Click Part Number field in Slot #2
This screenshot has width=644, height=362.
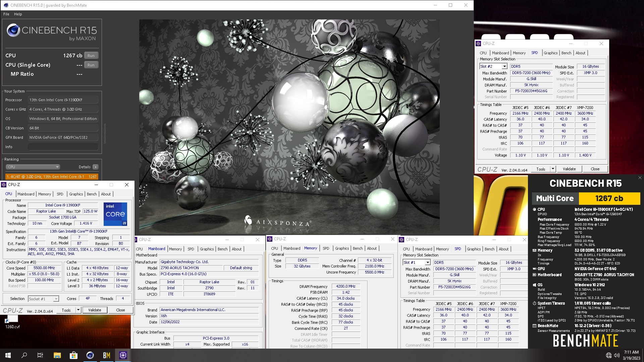tap(531, 91)
